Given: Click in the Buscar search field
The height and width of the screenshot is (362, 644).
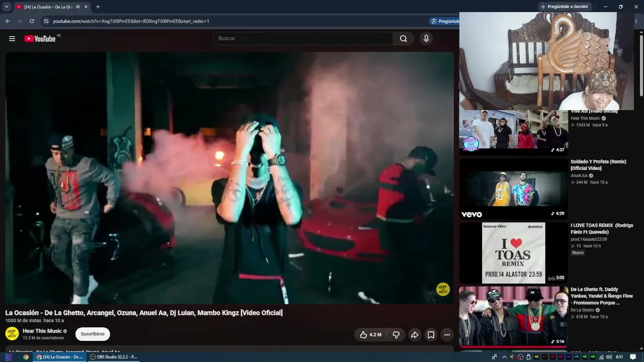Looking at the screenshot, I should click(303, 39).
